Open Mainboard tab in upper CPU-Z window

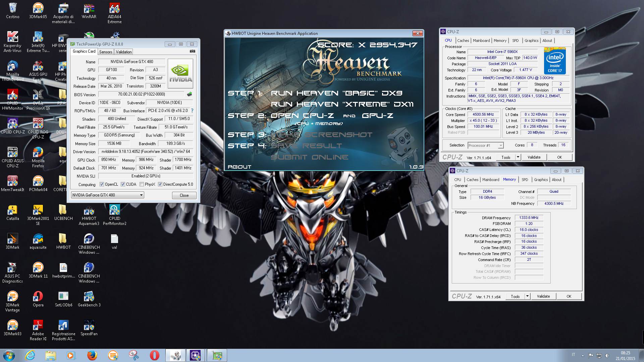481,41
